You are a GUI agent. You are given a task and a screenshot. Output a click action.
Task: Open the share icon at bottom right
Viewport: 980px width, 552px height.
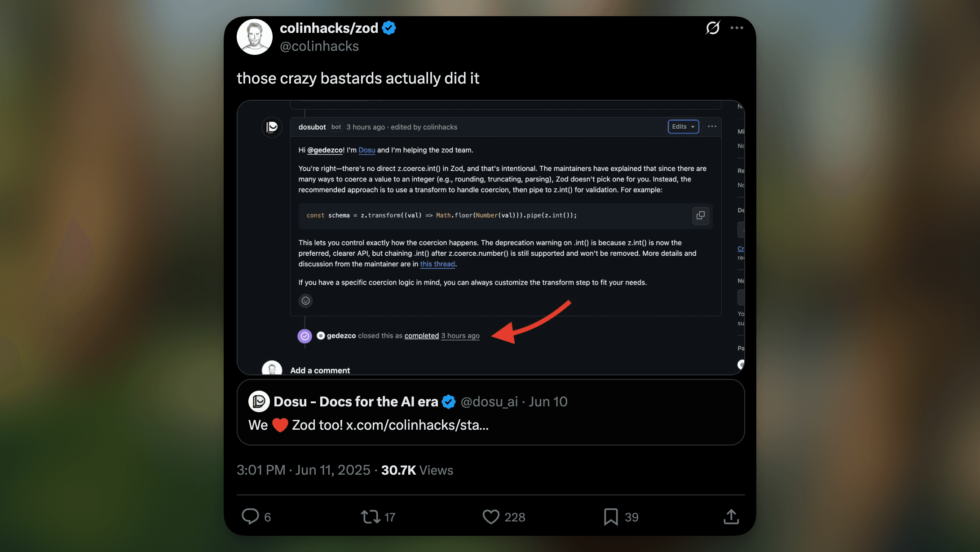click(x=731, y=517)
